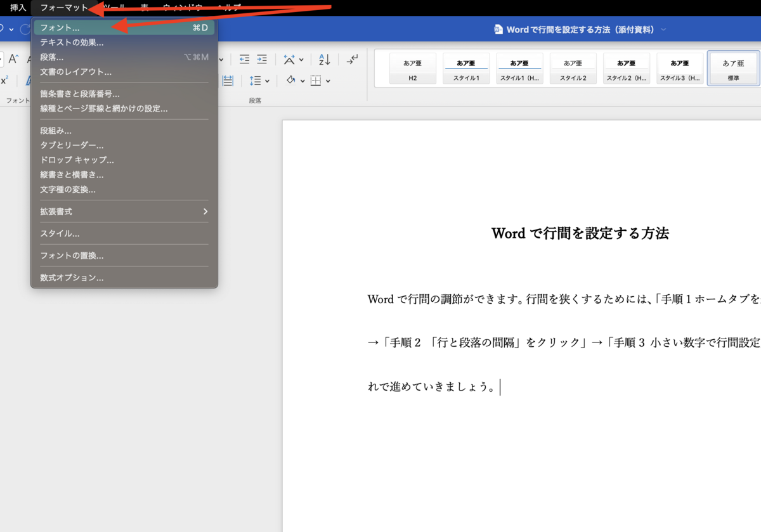Open the borders dropdown arrow
This screenshot has width=761, height=532.
click(x=328, y=81)
